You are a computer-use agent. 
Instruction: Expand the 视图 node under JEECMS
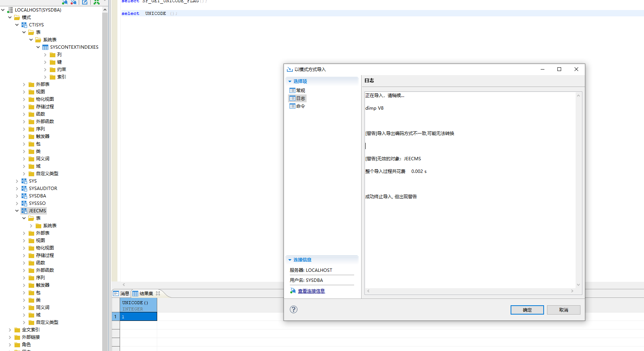(24, 241)
